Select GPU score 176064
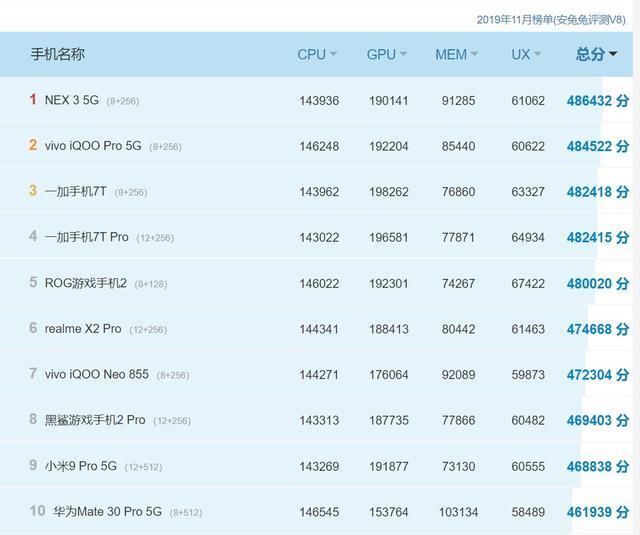 (x=389, y=375)
